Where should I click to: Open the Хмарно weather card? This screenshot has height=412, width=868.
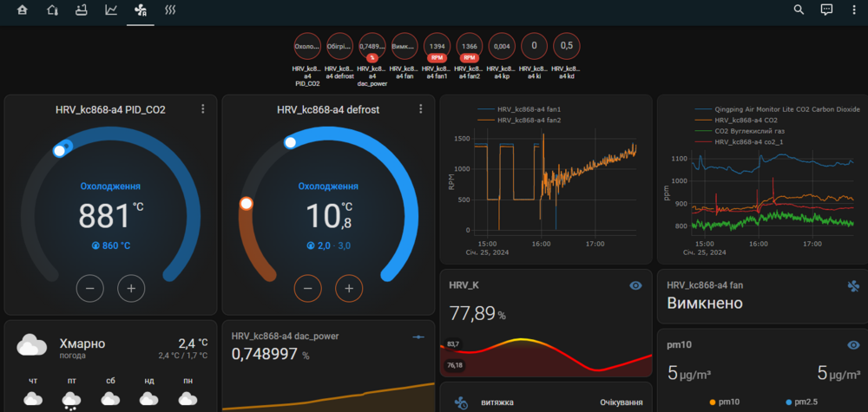111,366
